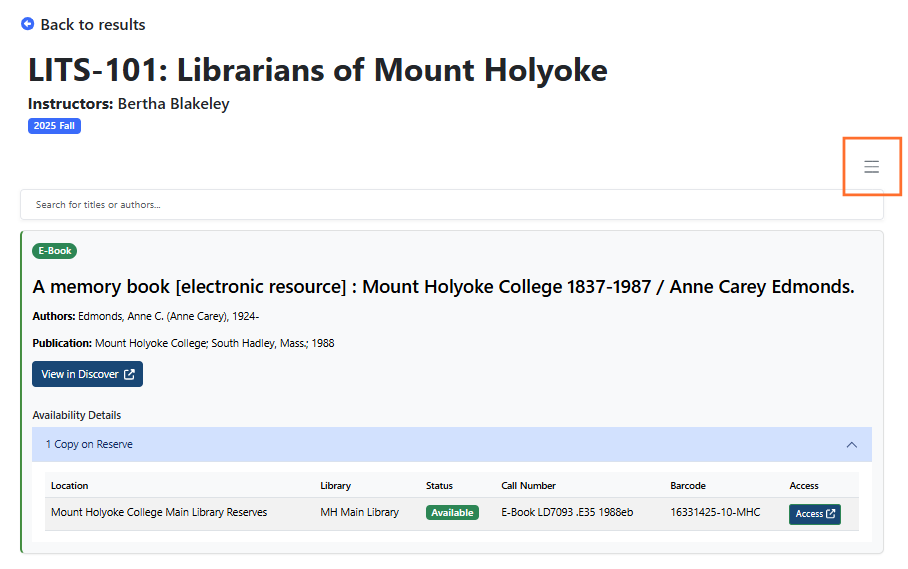
Task: Collapse the 1 Copy on Reserve section
Action: coord(452,445)
